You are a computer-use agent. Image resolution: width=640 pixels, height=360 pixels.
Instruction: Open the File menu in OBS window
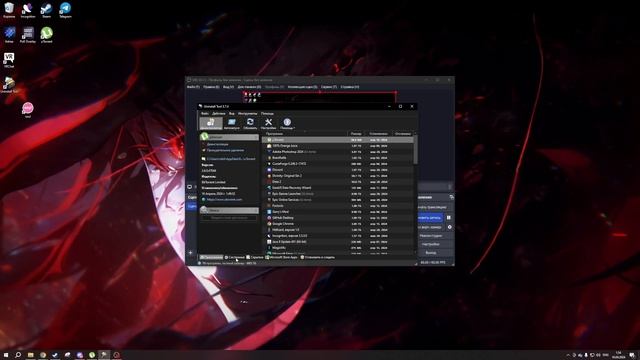(193, 87)
